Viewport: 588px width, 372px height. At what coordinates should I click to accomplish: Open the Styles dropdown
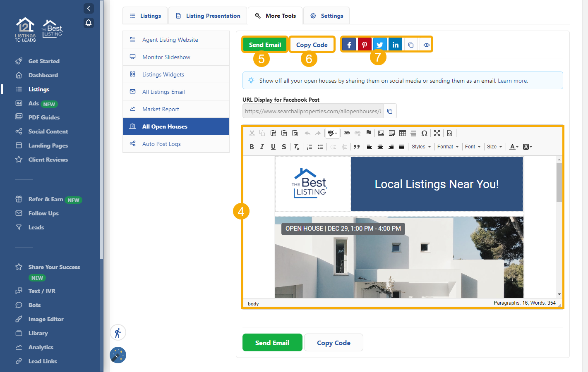point(421,147)
